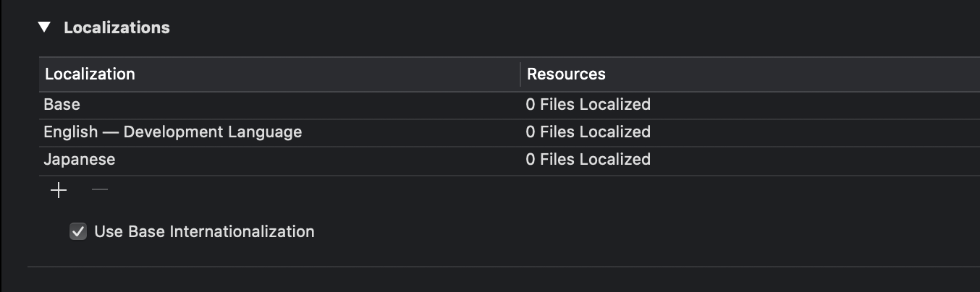The height and width of the screenshot is (292, 980).
Task: Click Japanese row's 0 Files Localized cell
Action: 588,160
